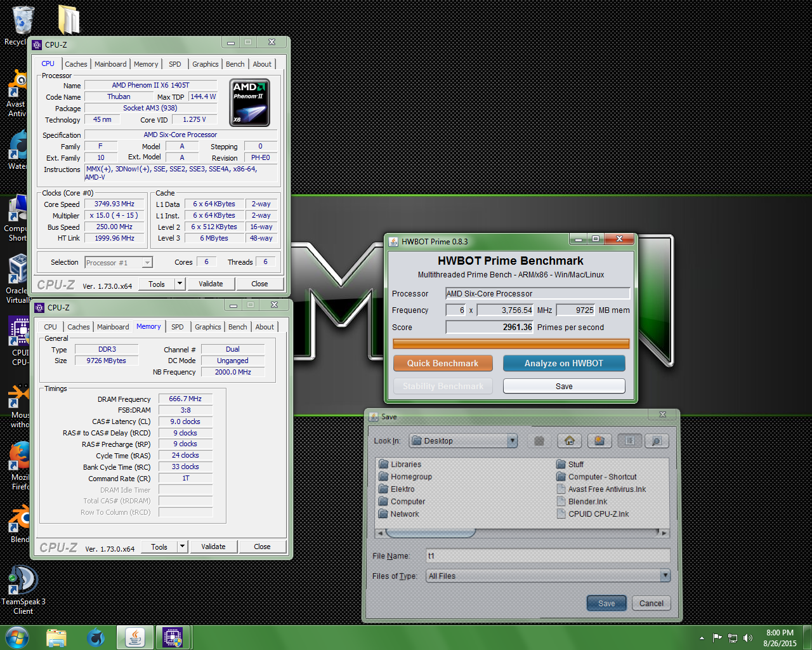Switch to Mainboard tab in top CPU-Z
The width and height of the screenshot is (812, 650).
(110, 64)
